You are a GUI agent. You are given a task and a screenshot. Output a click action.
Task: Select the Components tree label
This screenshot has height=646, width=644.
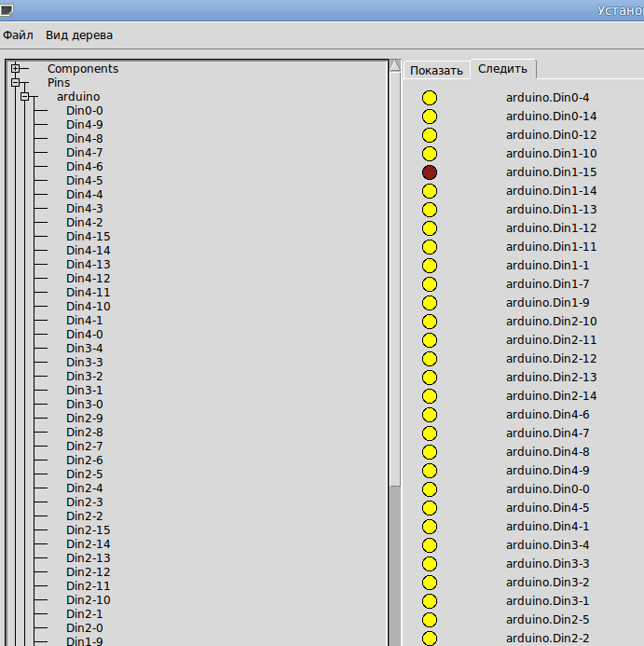83,69
